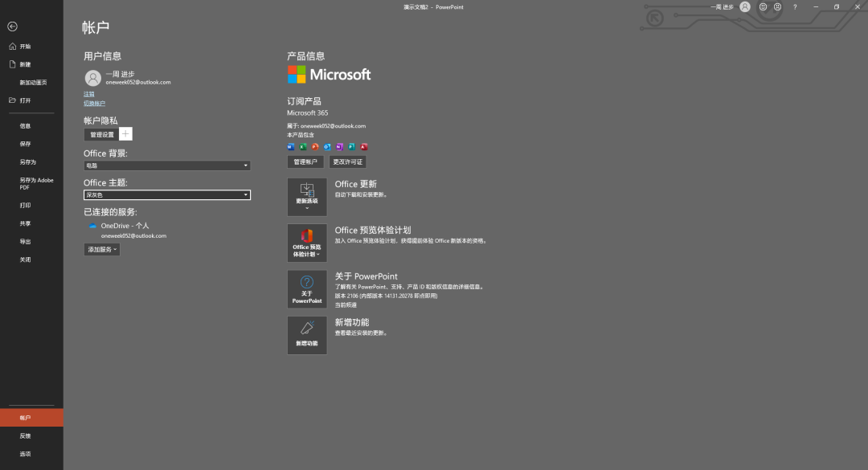Click the 切换帐户 link
Screen dimensions: 868x470
pyautogui.click(x=94, y=104)
